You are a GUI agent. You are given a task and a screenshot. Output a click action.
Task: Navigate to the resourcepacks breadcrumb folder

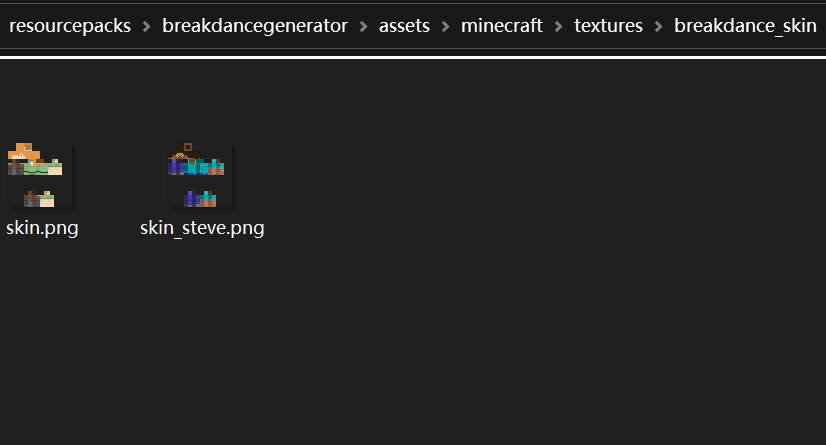click(x=69, y=26)
